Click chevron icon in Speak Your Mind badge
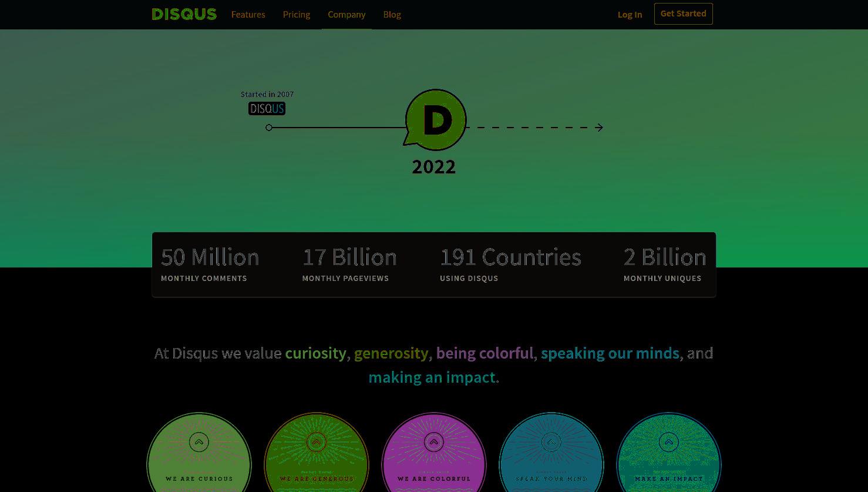The image size is (868, 492). pyautogui.click(x=551, y=442)
